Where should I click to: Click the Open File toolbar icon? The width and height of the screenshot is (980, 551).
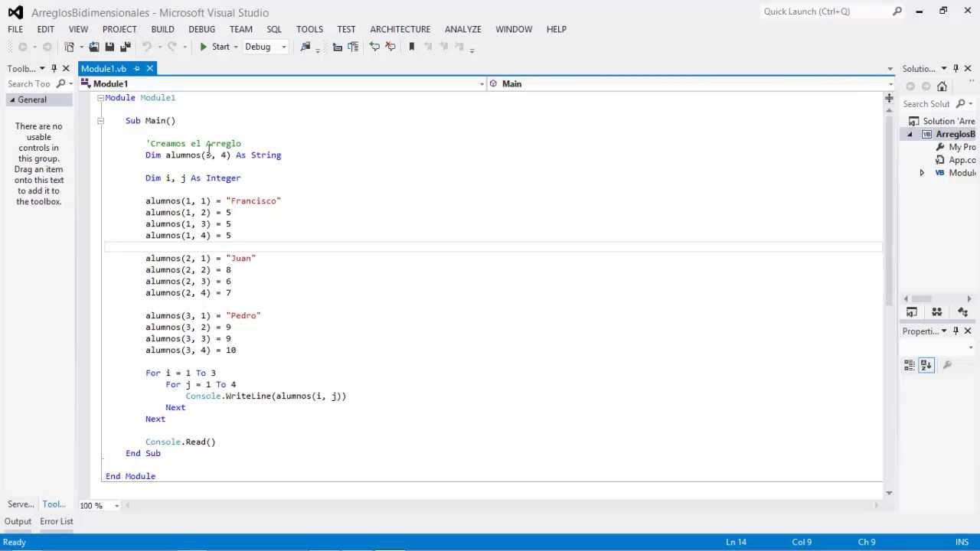(94, 47)
